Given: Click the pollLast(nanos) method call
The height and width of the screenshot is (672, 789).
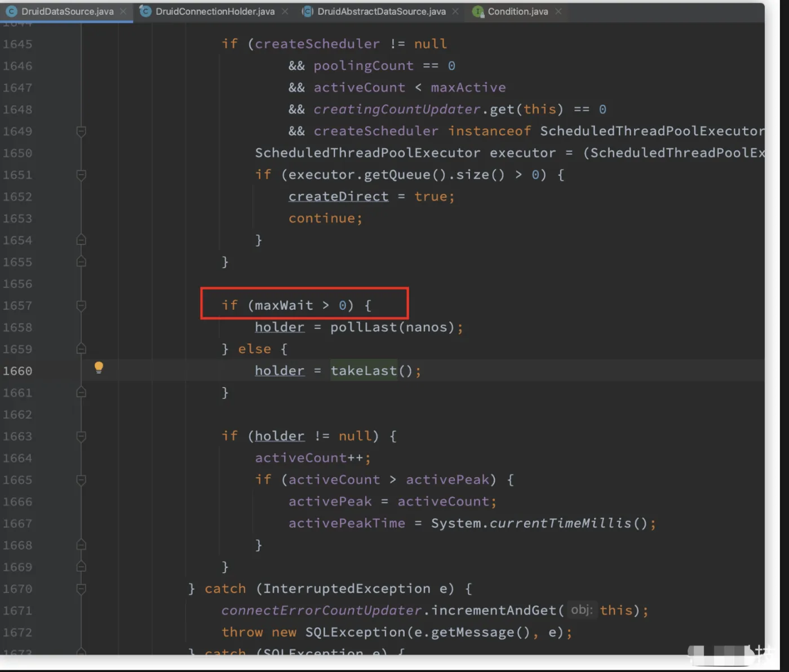Looking at the screenshot, I should click(392, 327).
